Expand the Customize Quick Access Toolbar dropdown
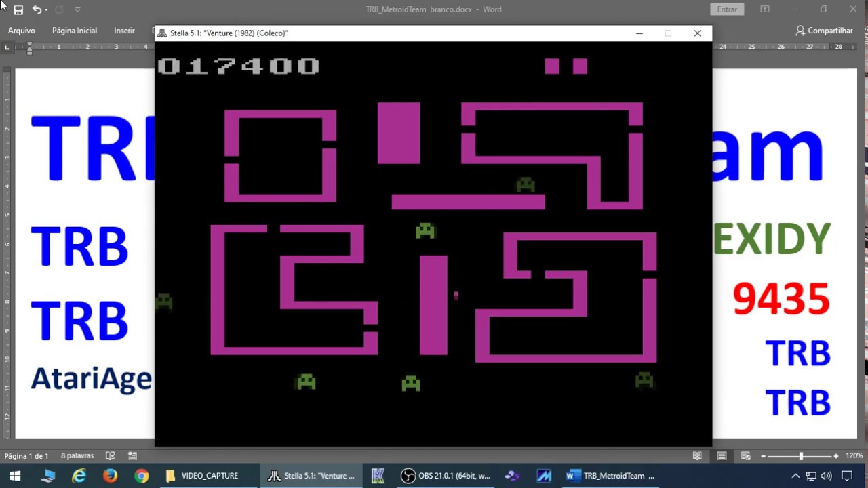The height and width of the screenshot is (488, 868). click(x=77, y=10)
